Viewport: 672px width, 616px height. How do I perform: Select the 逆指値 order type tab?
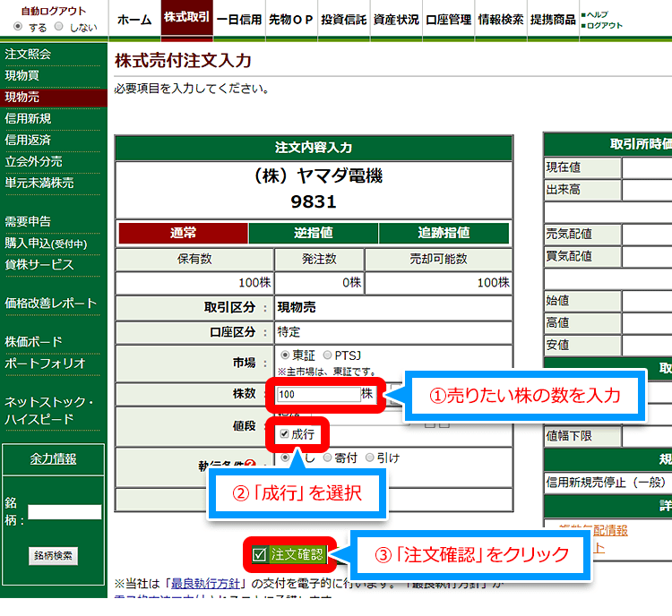[314, 233]
